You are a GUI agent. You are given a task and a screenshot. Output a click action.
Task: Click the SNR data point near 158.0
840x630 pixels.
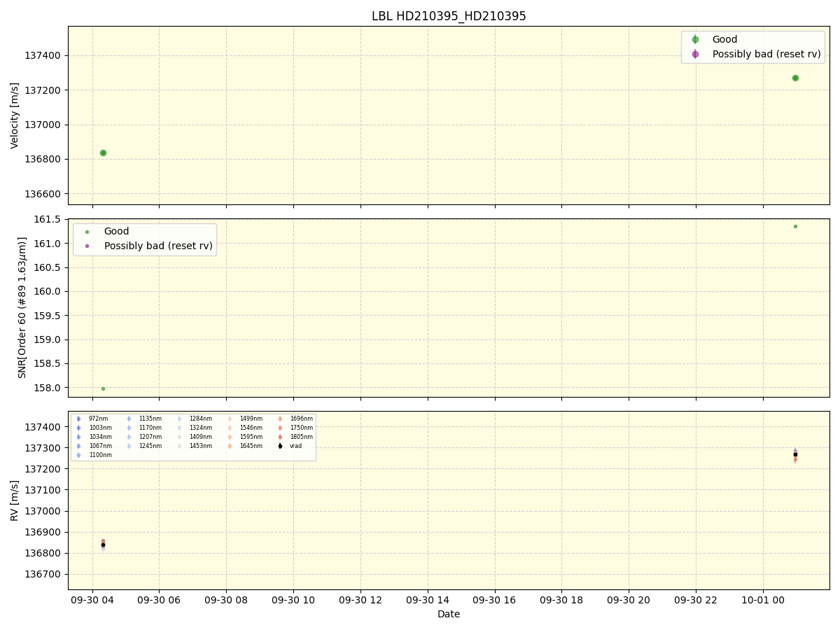[x=103, y=388]
